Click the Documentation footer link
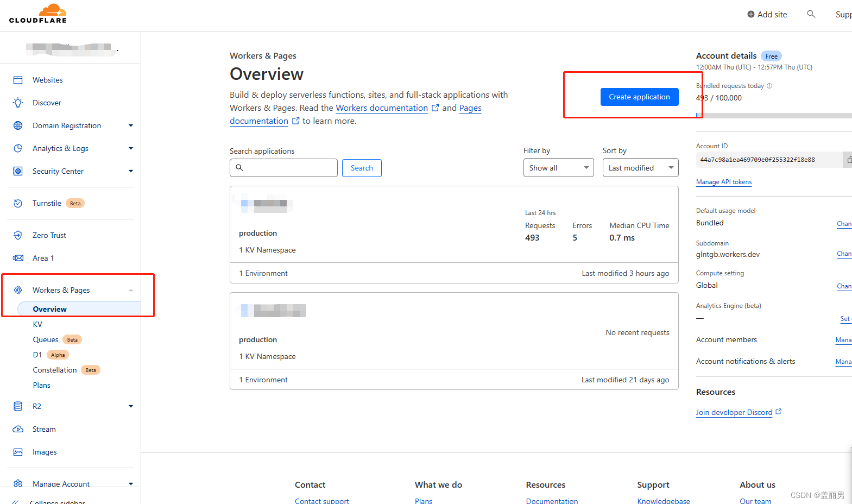Image resolution: width=852 pixels, height=504 pixels. [552, 501]
